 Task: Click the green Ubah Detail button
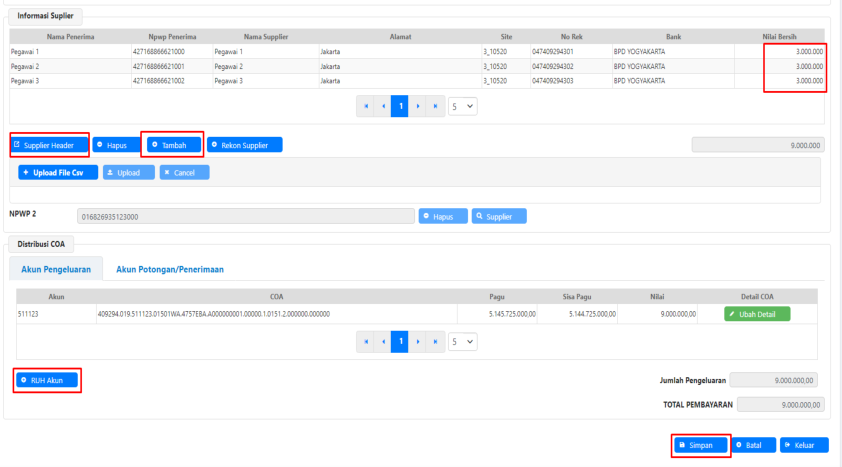(757, 314)
